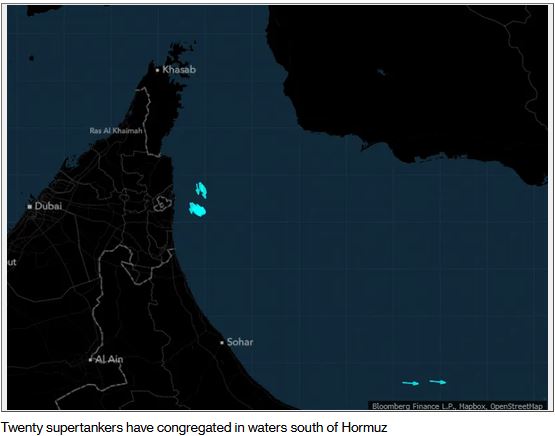Select the left cyan arrow ship marker
Screen dimensions: 555x436
pos(411,383)
